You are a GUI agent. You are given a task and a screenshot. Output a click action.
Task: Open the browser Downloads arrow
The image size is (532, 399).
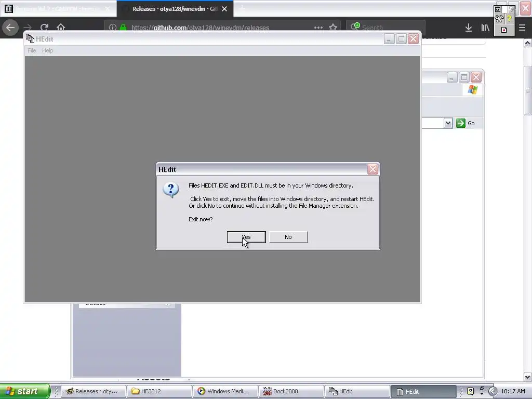click(x=469, y=28)
